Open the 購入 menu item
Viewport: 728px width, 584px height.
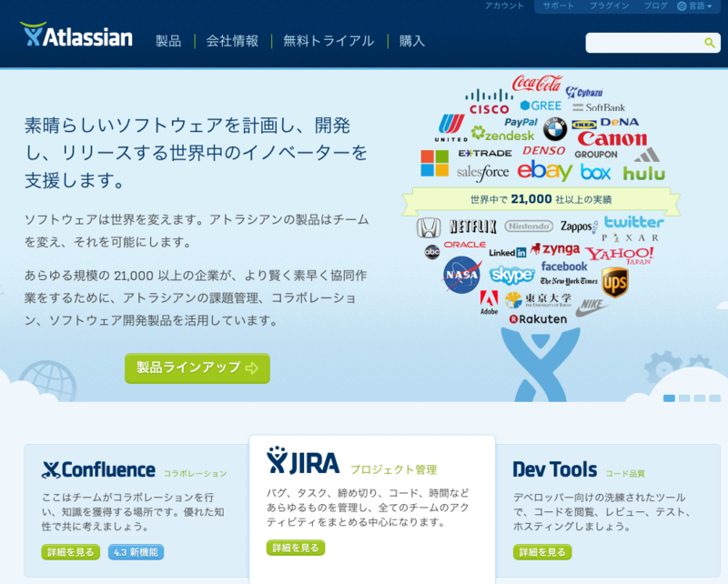click(x=412, y=41)
